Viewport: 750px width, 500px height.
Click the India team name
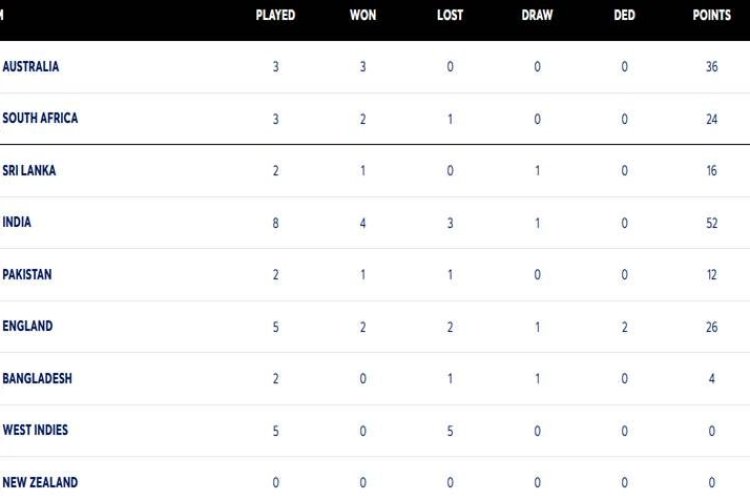(x=17, y=223)
